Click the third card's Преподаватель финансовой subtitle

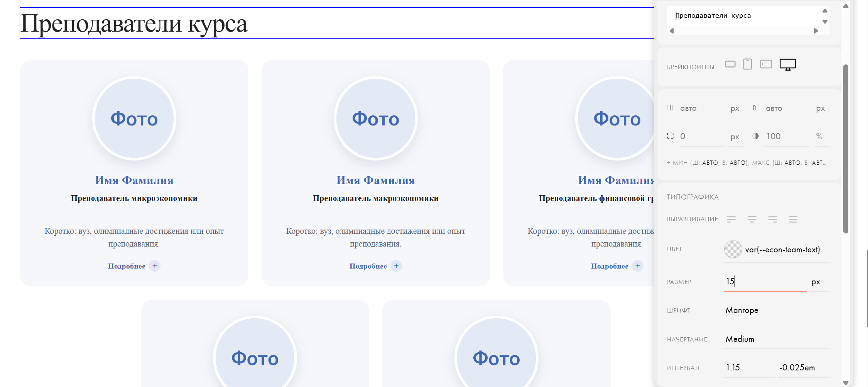tap(596, 198)
